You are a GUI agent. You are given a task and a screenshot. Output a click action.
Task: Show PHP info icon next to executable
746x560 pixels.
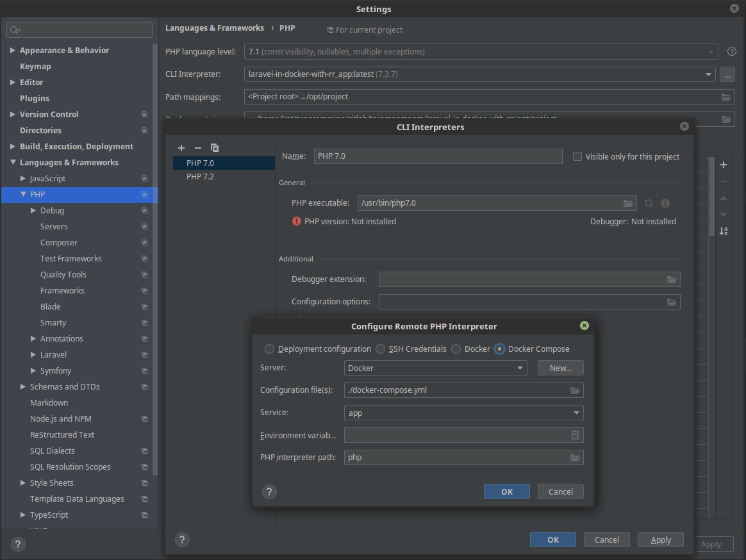pyautogui.click(x=665, y=203)
